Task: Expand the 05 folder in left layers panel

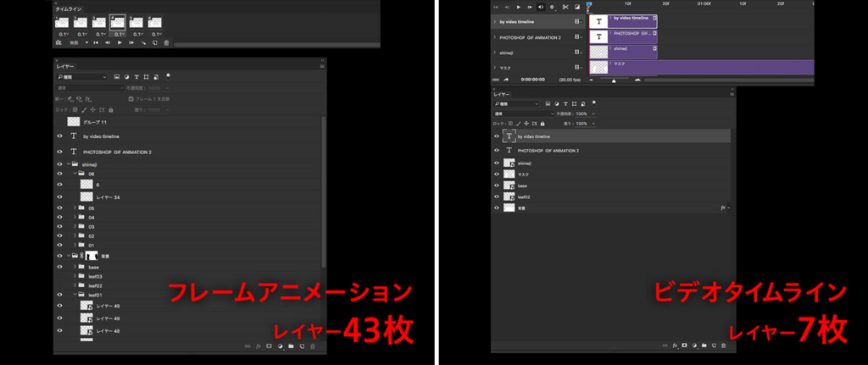Action: click(75, 208)
